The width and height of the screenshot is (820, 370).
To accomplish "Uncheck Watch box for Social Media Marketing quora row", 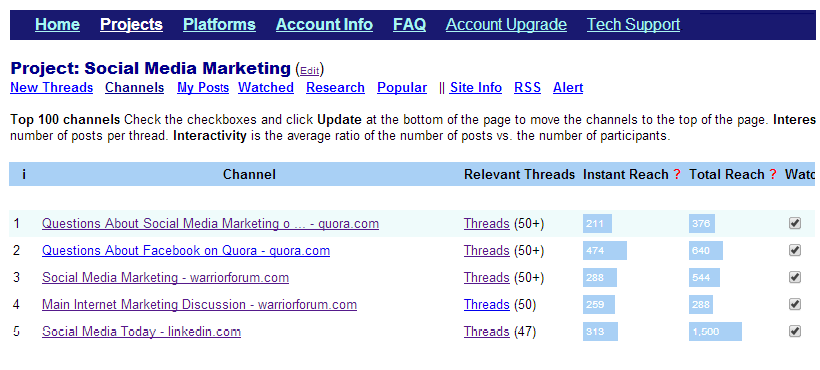I will point(795,224).
